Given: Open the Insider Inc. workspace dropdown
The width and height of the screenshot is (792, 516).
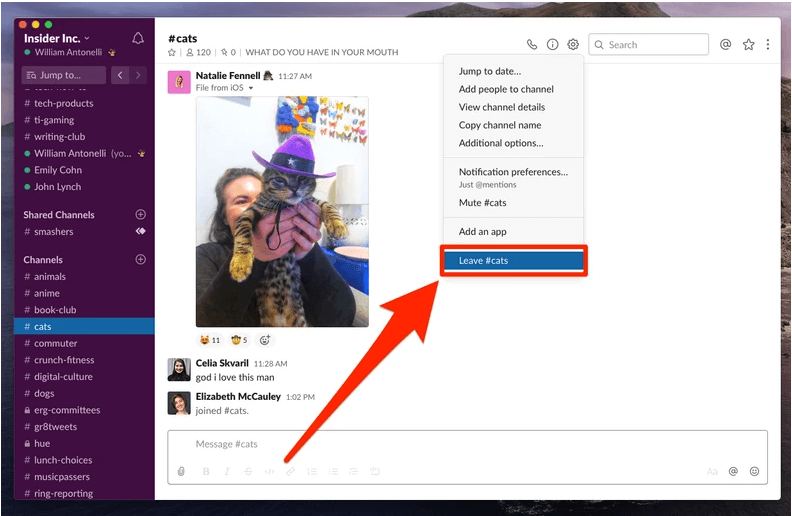Looking at the screenshot, I should tap(58, 37).
